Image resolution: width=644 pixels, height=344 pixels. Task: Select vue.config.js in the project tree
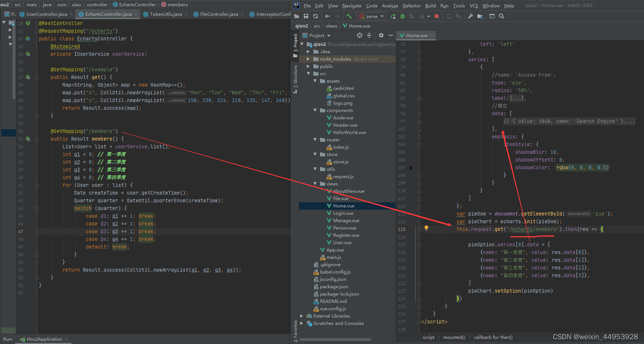(333, 308)
